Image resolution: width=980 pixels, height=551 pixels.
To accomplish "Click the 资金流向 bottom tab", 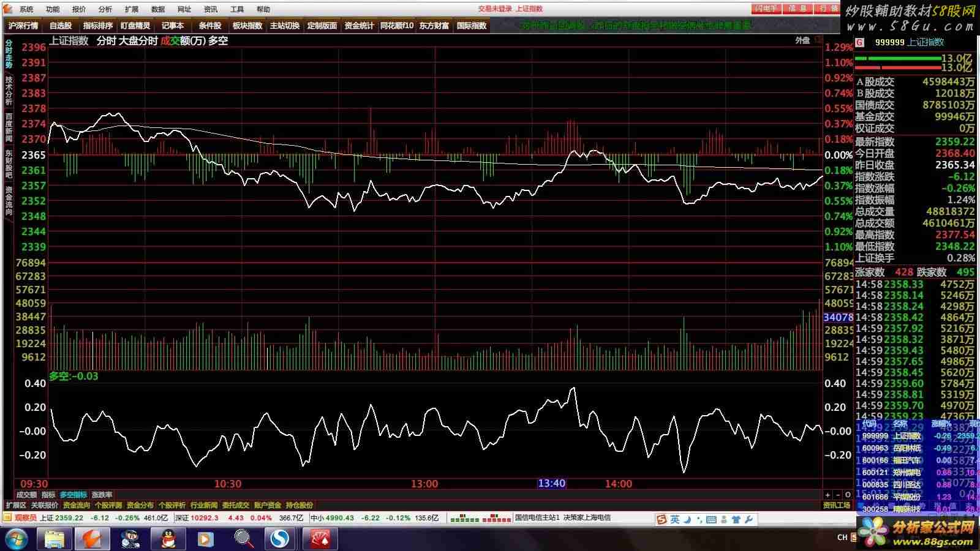I will point(77,505).
